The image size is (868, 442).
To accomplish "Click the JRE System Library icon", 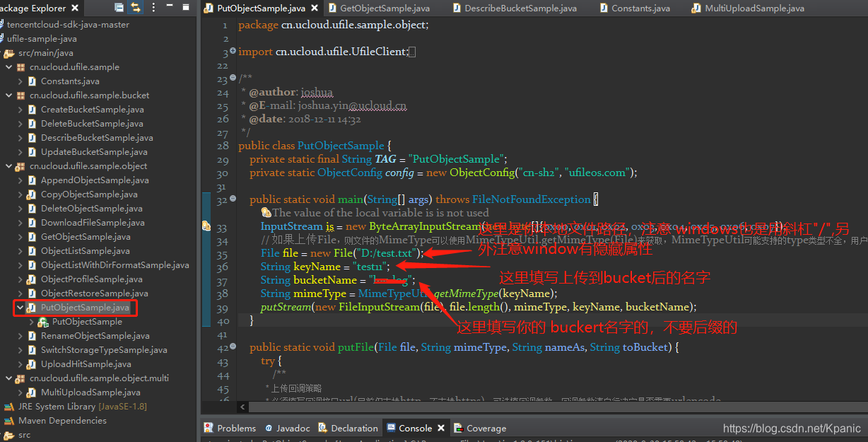I will [x=9, y=407].
